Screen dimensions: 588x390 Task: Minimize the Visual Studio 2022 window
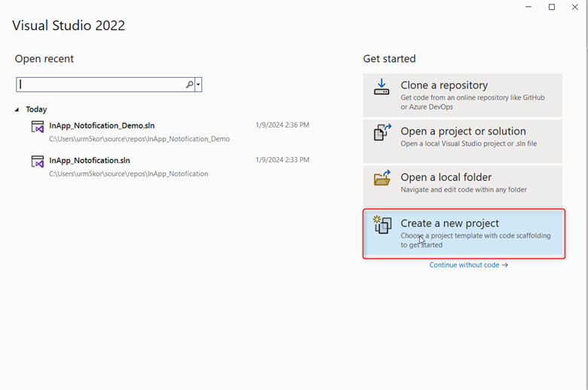(x=528, y=7)
